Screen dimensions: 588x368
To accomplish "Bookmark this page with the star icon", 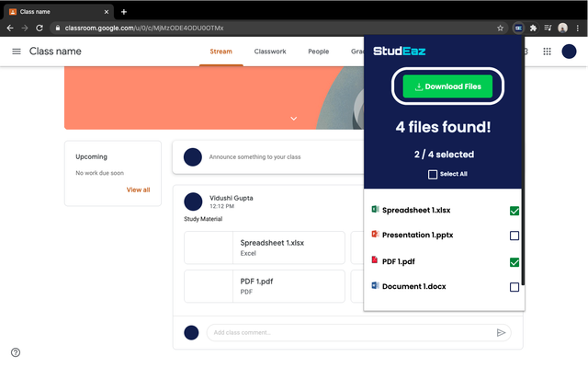I will pyautogui.click(x=500, y=29).
